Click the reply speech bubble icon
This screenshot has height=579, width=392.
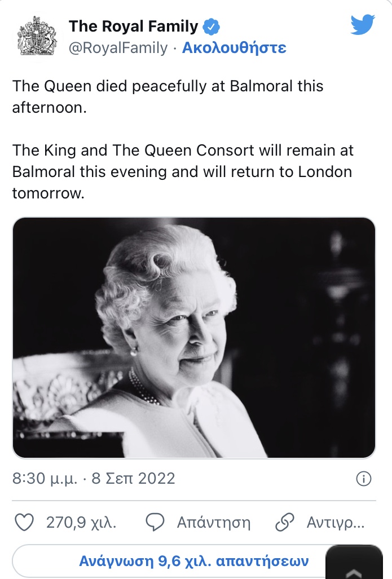click(155, 523)
